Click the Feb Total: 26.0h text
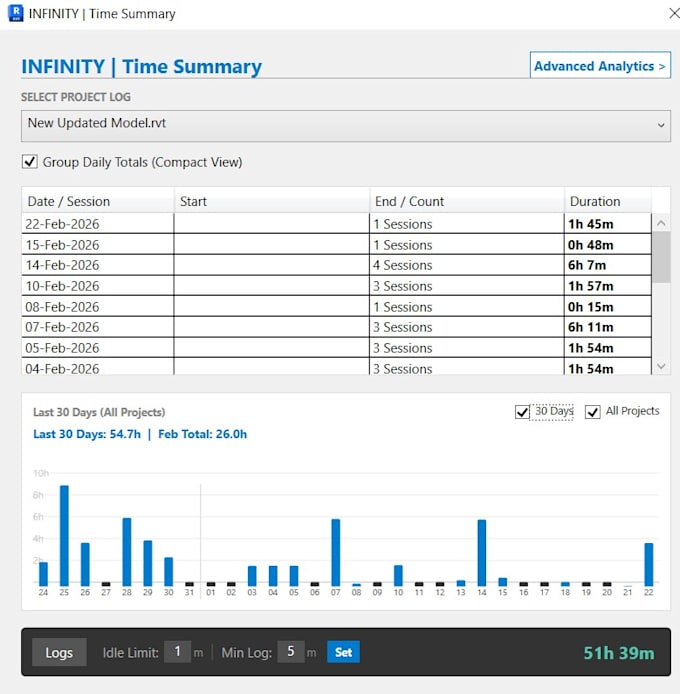 click(x=202, y=434)
